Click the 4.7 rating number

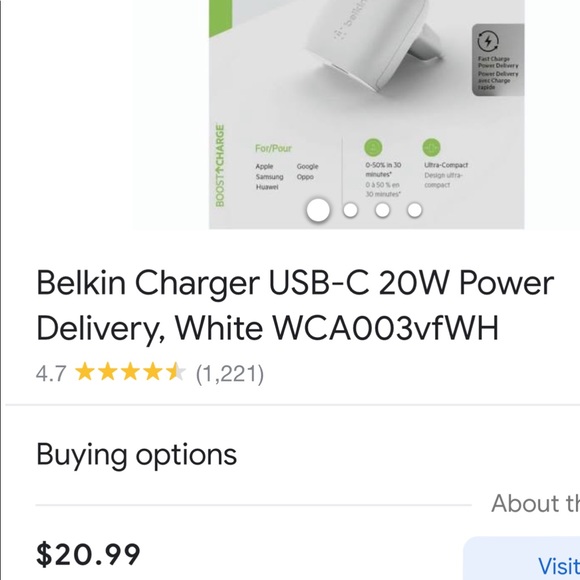(x=51, y=374)
